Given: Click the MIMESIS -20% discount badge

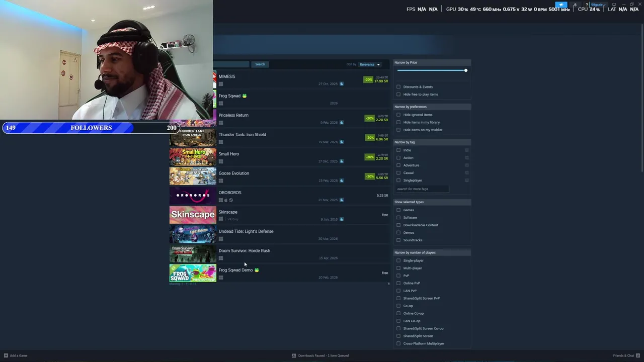Looking at the screenshot, I should tap(368, 79).
